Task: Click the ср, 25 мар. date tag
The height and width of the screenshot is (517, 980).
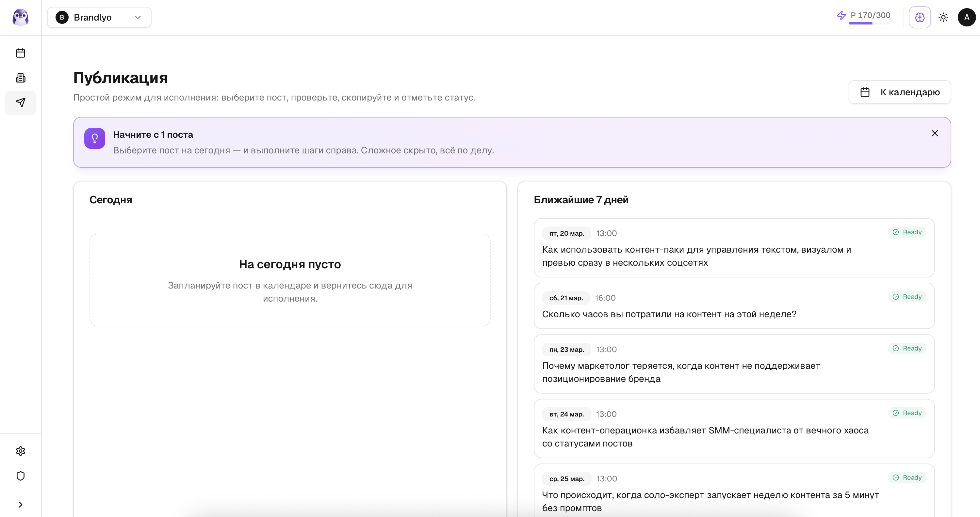Action: (566, 479)
